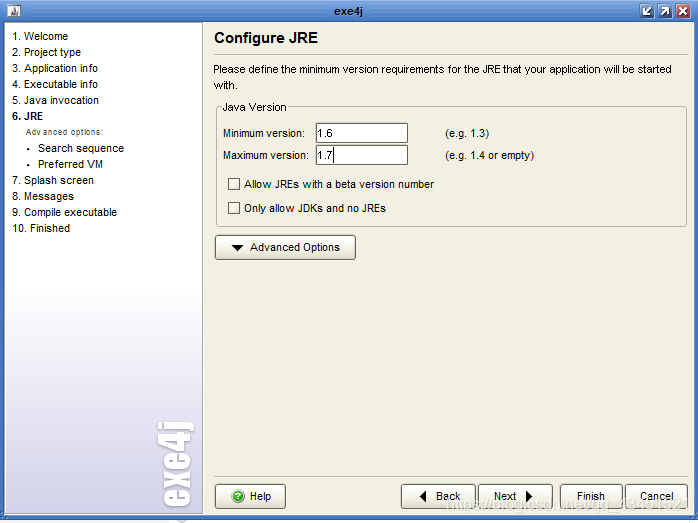698x523 pixels.
Task: Go to step 8. Messages
Action: (x=43, y=196)
